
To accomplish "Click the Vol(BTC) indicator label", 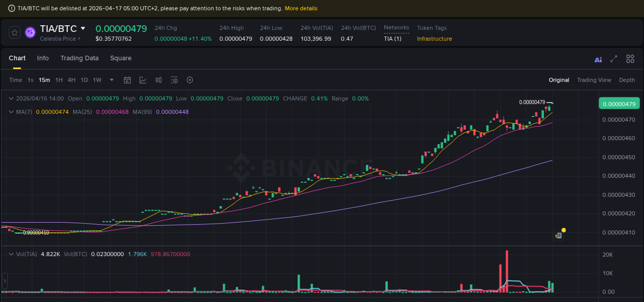I will point(75,254).
